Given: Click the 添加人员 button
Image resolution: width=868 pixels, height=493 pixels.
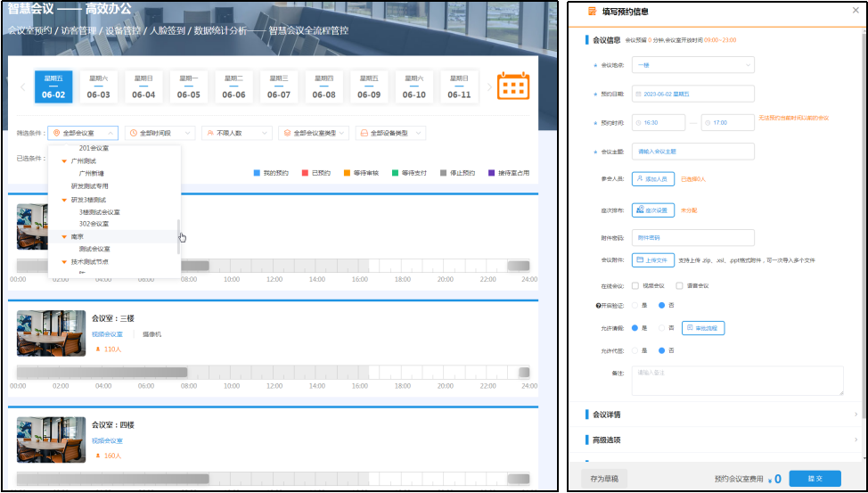Looking at the screenshot, I should [653, 179].
